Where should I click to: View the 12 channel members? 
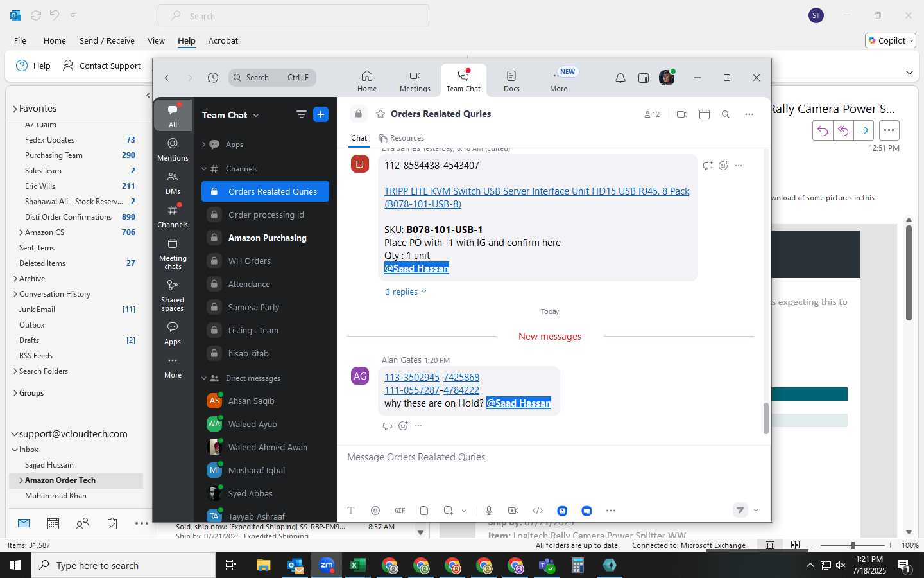click(x=652, y=114)
